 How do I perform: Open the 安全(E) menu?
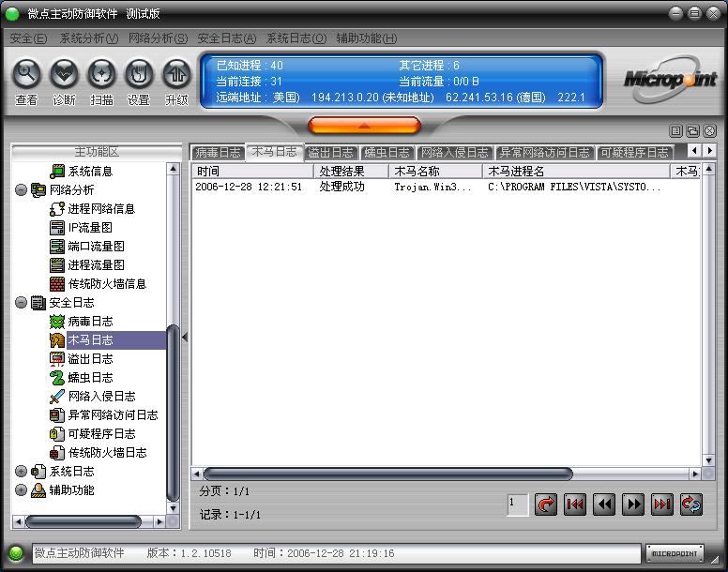click(28, 38)
